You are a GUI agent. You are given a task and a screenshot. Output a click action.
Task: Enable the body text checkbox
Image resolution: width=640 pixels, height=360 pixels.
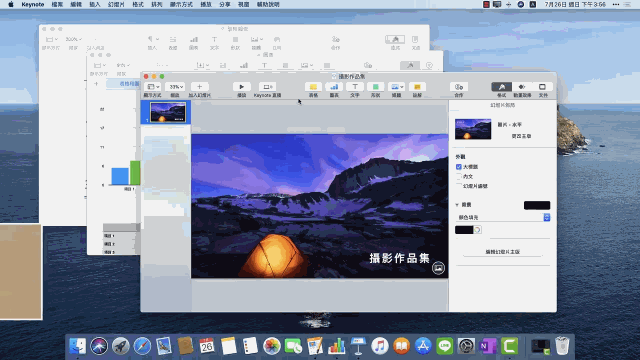(459, 176)
